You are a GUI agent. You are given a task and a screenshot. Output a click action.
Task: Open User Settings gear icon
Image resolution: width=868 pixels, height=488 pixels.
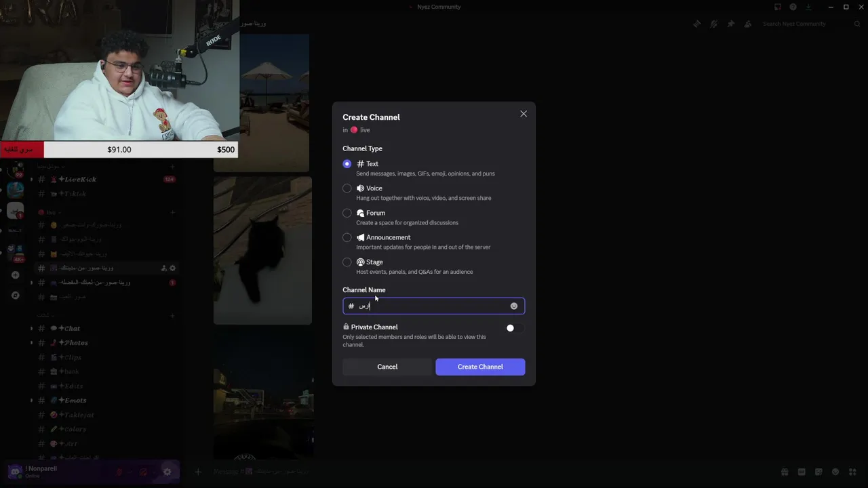pyautogui.click(x=167, y=472)
